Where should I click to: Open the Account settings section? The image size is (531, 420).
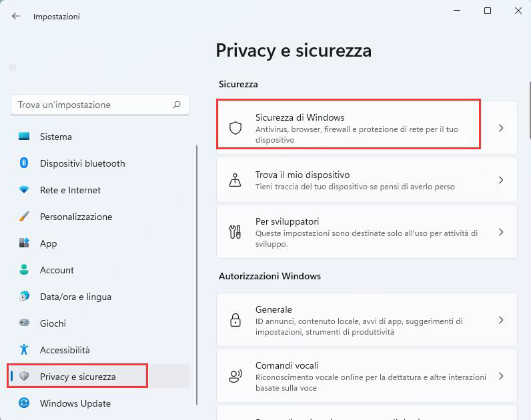(57, 270)
